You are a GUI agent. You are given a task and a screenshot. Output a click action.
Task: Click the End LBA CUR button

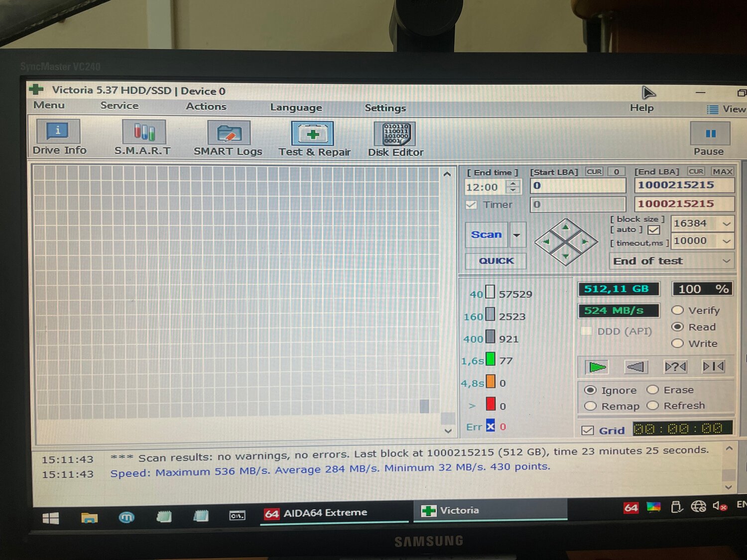click(696, 172)
